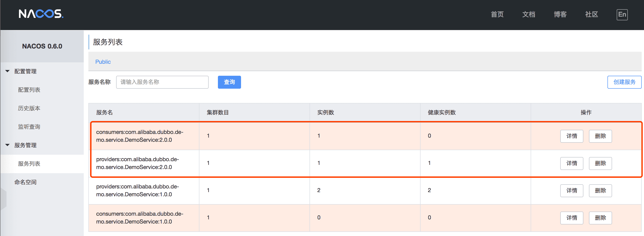Go to 监听查询 in the sidebar
This screenshot has width=644, height=236.
(29, 127)
